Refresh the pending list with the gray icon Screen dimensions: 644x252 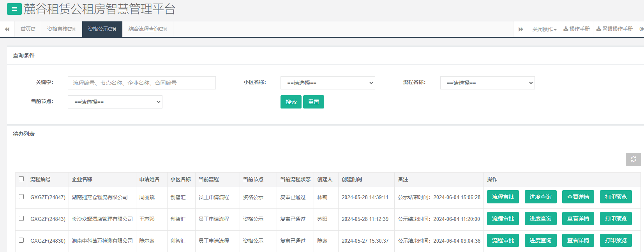633,159
